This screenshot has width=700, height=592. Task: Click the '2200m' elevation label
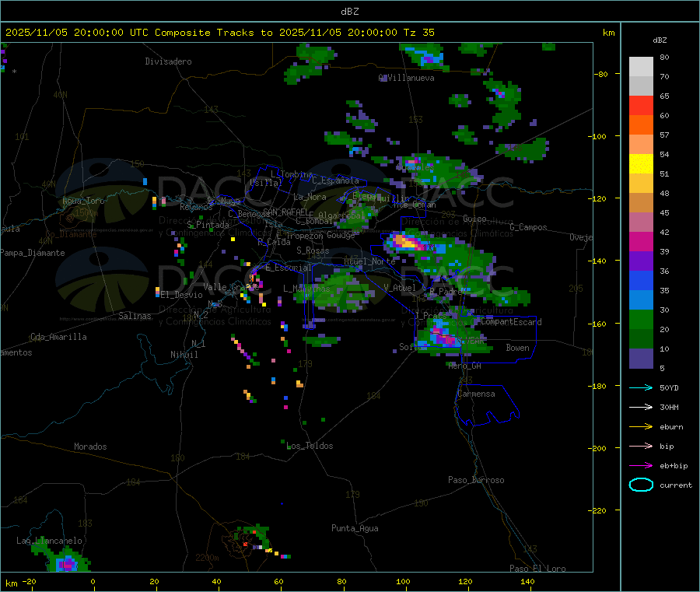(207, 558)
